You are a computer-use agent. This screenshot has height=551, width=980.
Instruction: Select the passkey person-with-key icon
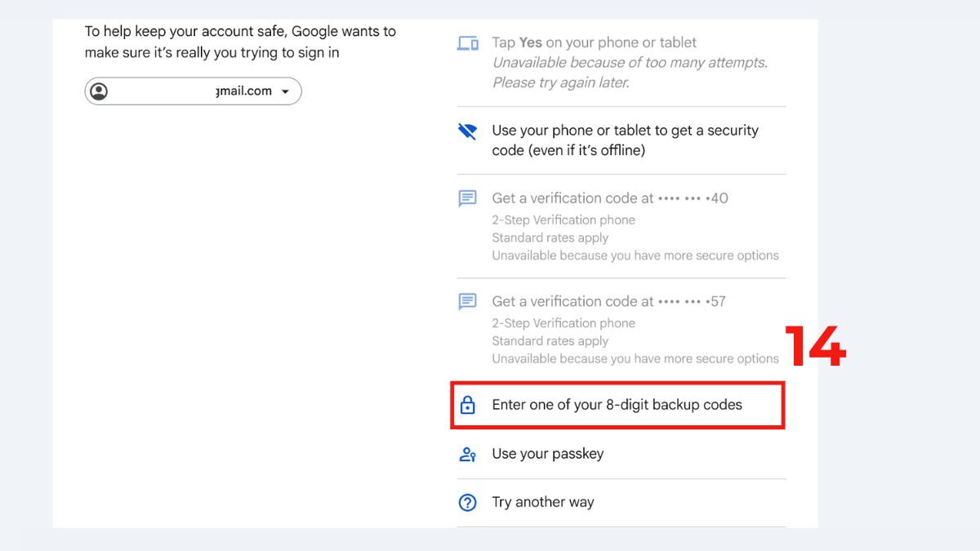(466, 454)
